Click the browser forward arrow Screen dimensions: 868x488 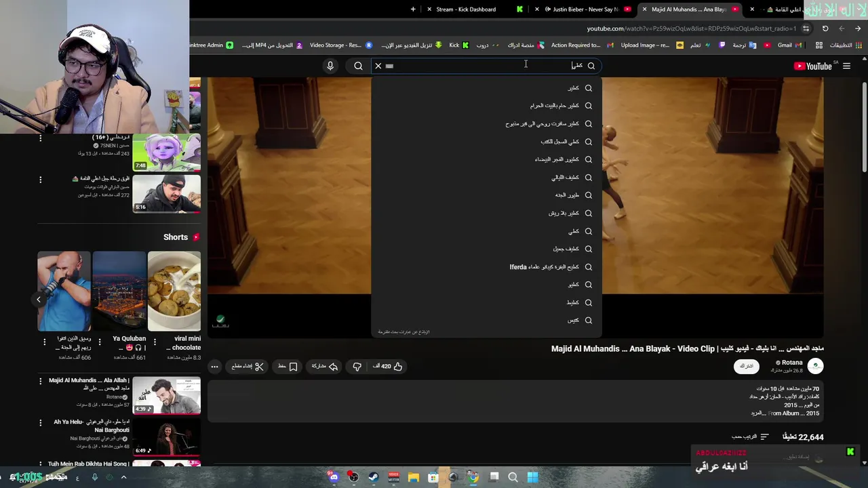tap(842, 28)
